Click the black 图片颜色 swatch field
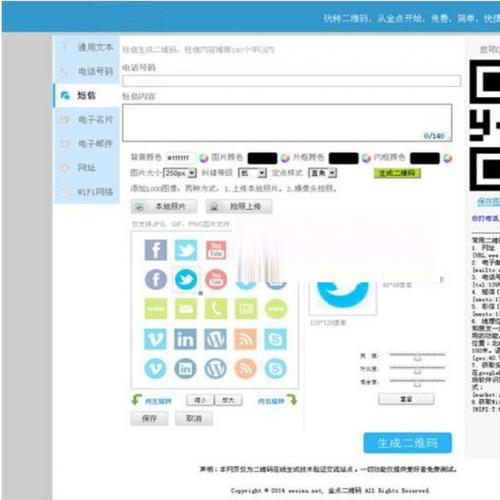500x500 pixels. [x=262, y=158]
